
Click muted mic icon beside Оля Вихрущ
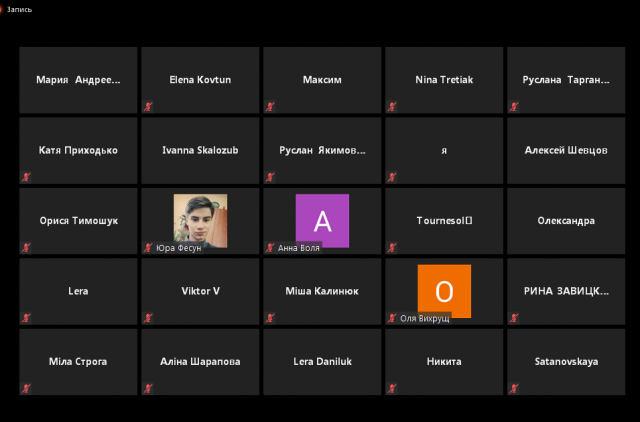tap(392, 318)
